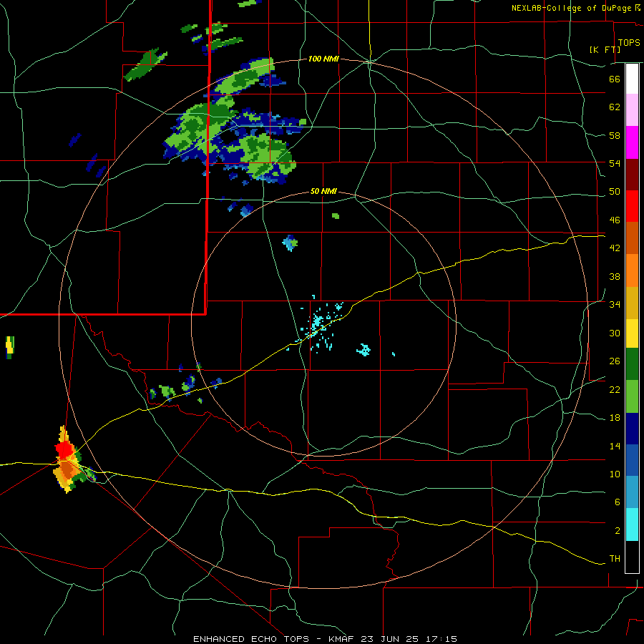The image size is (644, 644).
Task: Select the dark red legend swatch
Action: pyautogui.click(x=632, y=175)
